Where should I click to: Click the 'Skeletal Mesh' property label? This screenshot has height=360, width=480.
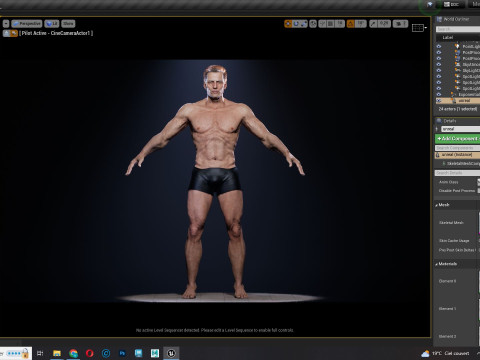point(451,222)
